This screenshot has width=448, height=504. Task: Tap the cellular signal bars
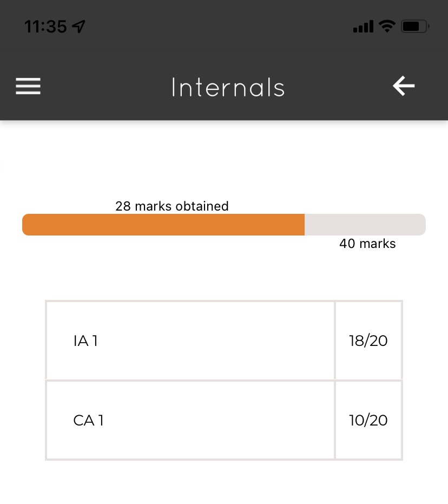pyautogui.click(x=363, y=26)
